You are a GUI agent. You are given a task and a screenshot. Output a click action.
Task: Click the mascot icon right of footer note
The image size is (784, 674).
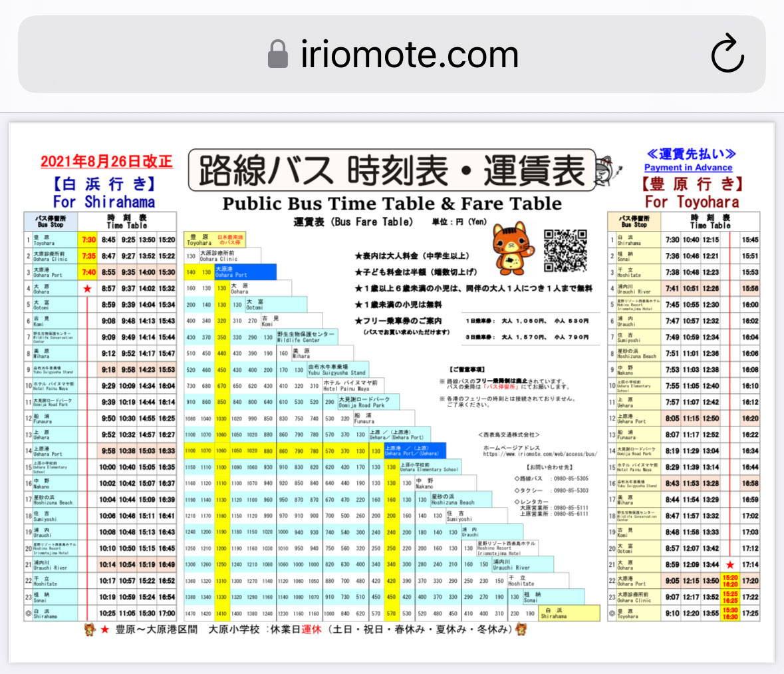click(x=522, y=629)
